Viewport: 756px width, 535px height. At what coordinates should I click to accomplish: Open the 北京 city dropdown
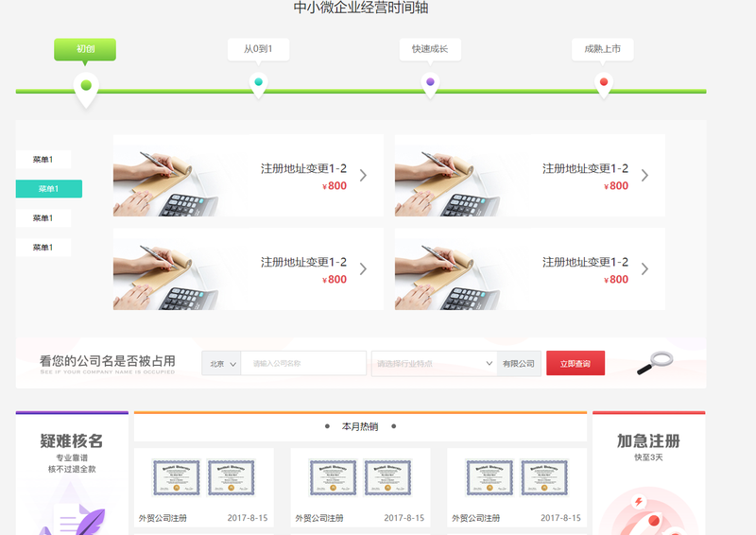coord(221,363)
